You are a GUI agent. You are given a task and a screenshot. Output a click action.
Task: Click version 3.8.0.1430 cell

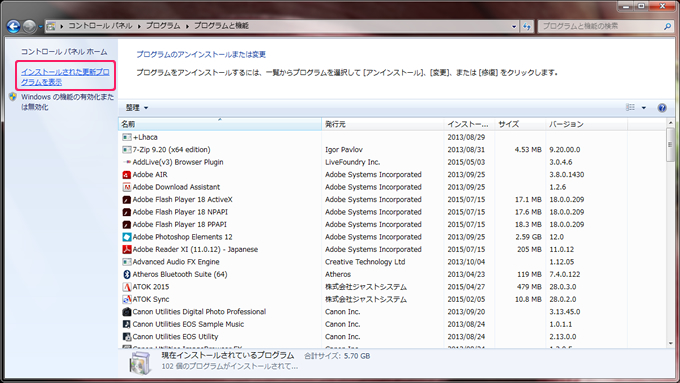pyautogui.click(x=567, y=175)
